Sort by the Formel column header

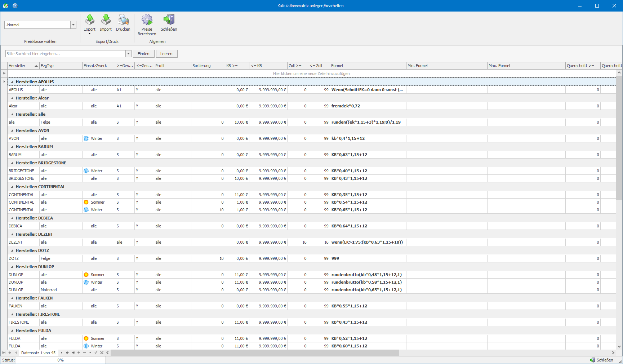pos(368,66)
